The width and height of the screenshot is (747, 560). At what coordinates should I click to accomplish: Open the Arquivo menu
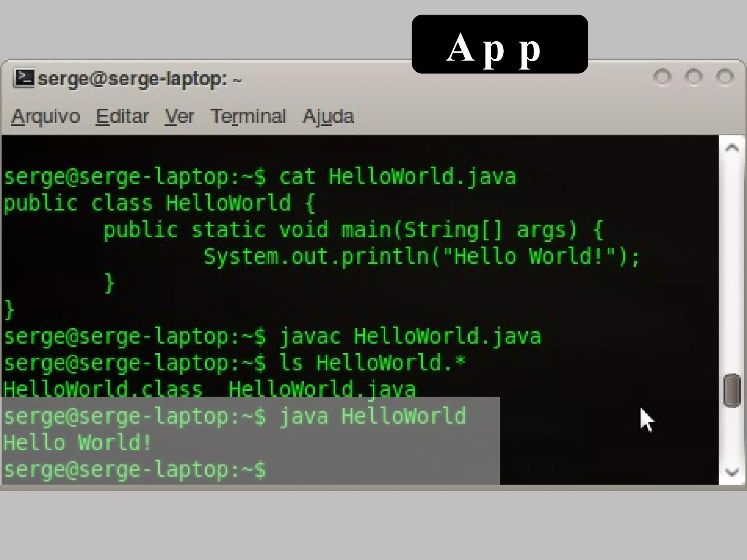click(x=46, y=117)
